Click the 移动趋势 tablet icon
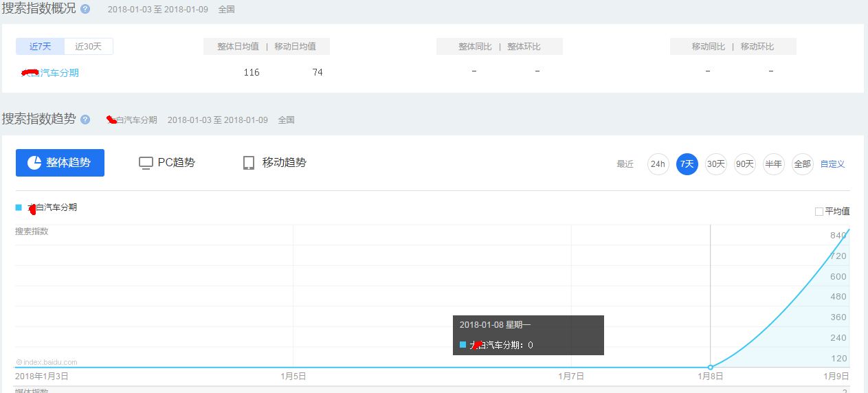 coord(249,163)
